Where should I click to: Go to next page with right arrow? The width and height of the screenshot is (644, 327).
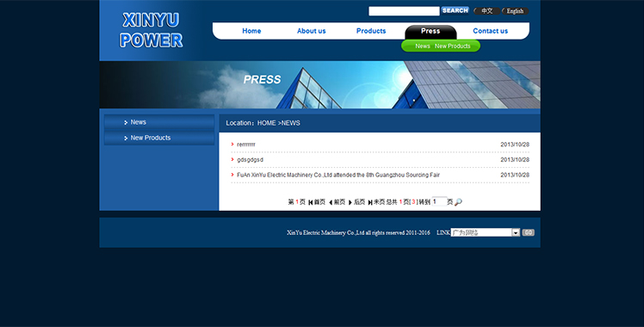click(x=350, y=202)
